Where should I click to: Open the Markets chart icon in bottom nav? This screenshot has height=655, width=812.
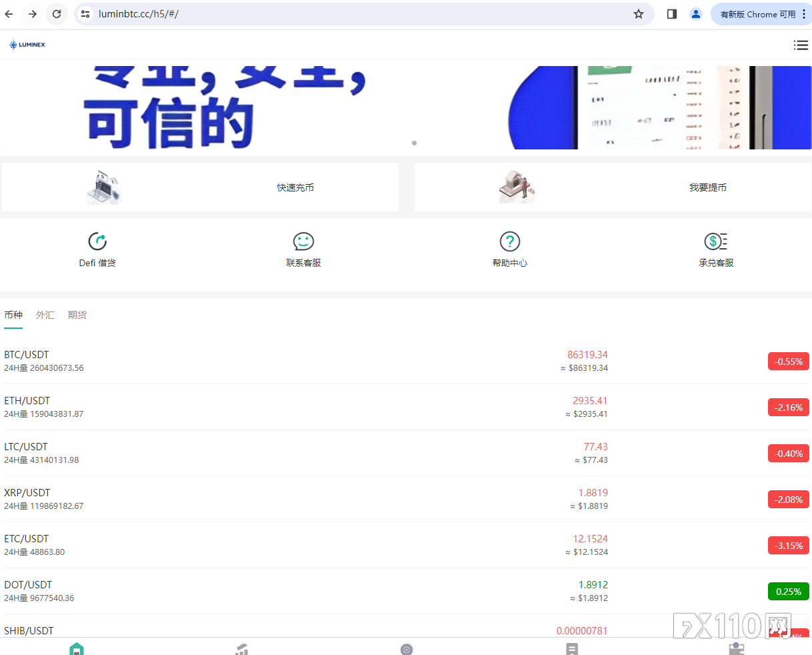click(241, 648)
